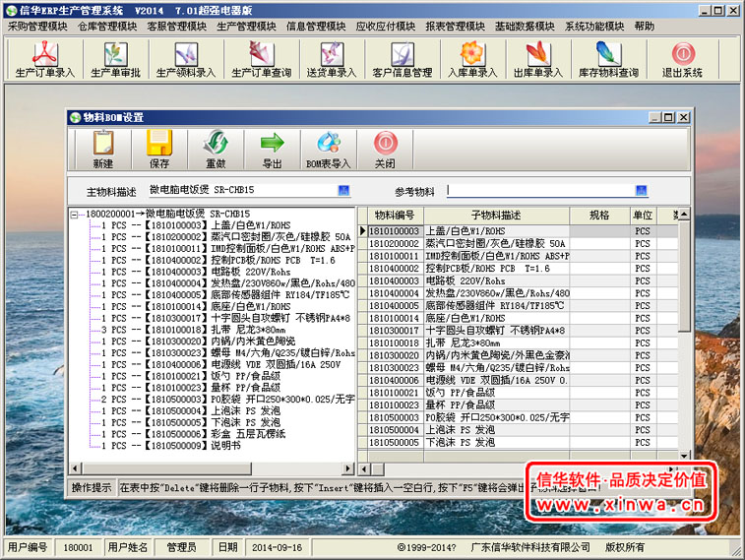Open 系统功能模块 menu
745x560 pixels.
(x=594, y=27)
